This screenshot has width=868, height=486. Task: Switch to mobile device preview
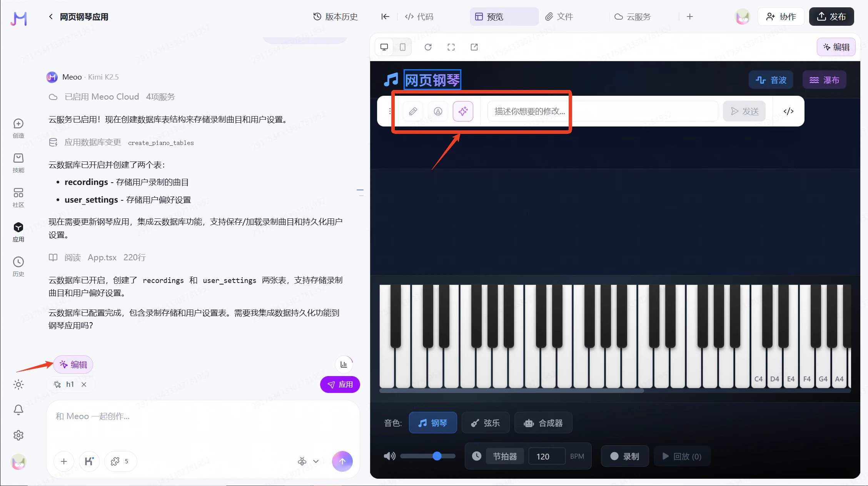(402, 47)
